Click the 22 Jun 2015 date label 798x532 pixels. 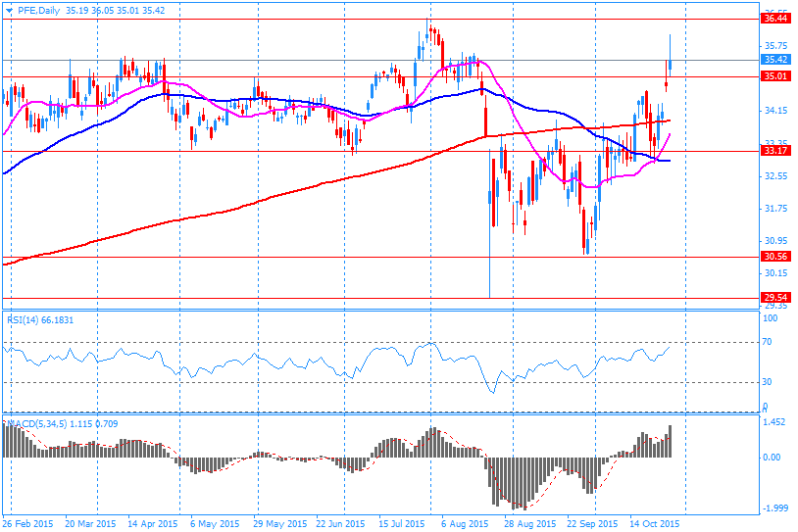pos(340,524)
